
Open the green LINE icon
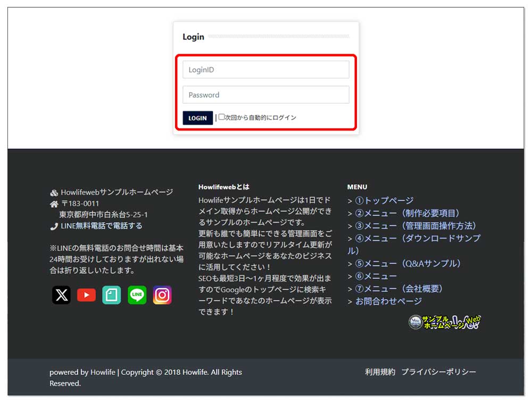[137, 295]
